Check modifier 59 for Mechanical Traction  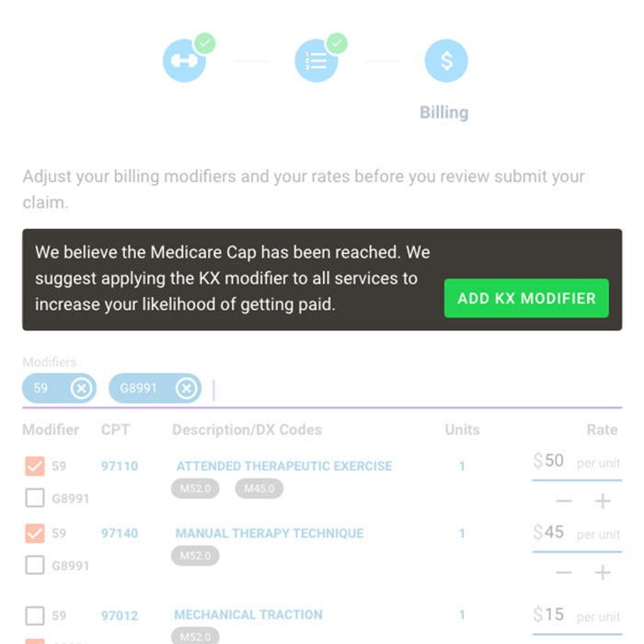(x=35, y=615)
